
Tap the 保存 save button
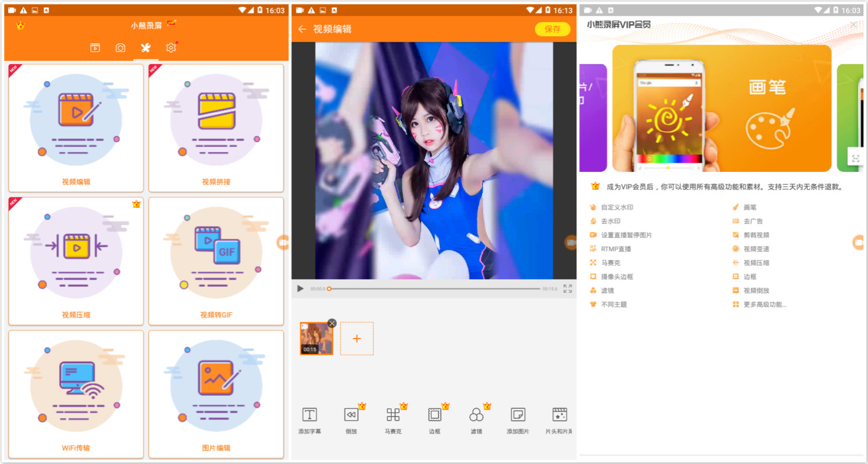point(552,29)
